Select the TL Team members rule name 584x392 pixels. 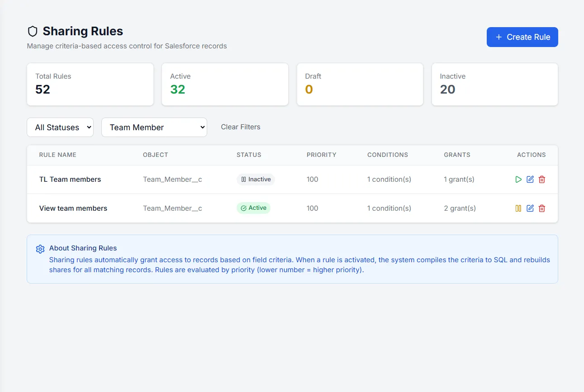[x=70, y=179]
